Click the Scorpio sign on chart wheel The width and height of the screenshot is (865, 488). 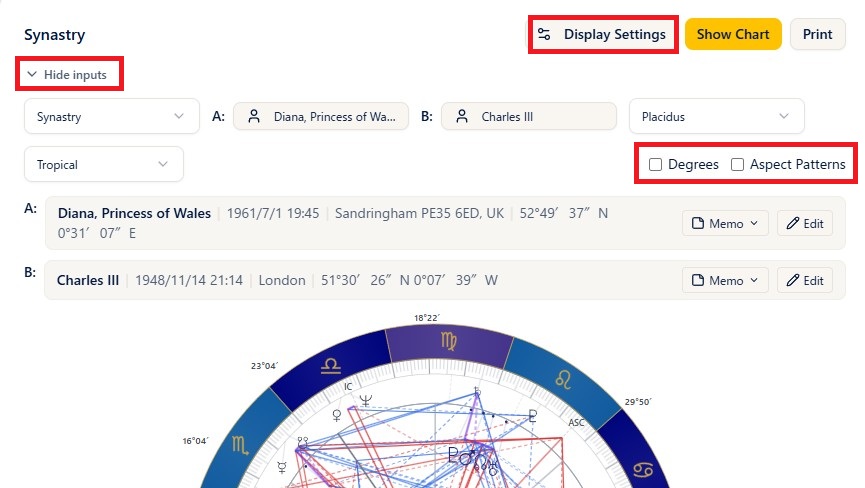coord(240,444)
